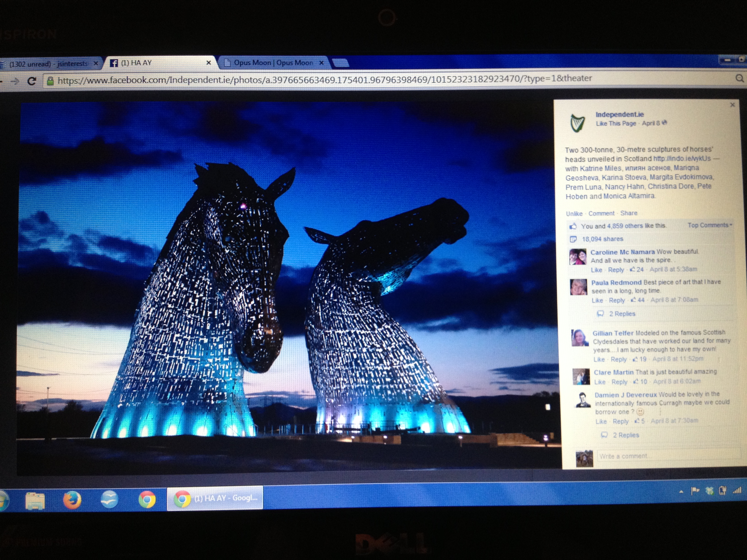Switch to the Opus Moon tab
Image resolution: width=747 pixels, height=560 pixels.
click(x=273, y=63)
